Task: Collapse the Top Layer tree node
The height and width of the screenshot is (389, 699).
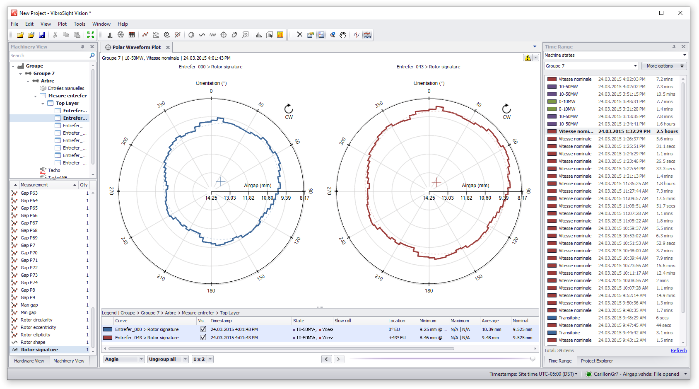Action: [43, 103]
